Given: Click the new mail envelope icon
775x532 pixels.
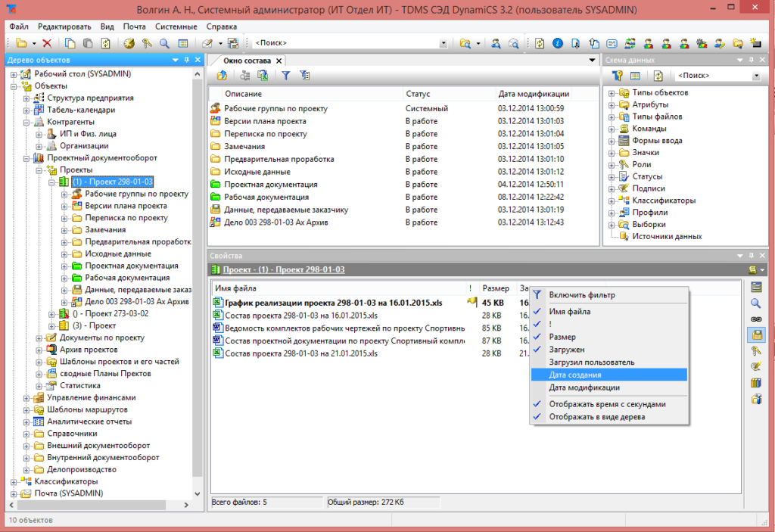Looking at the screenshot, I should pos(206,43).
